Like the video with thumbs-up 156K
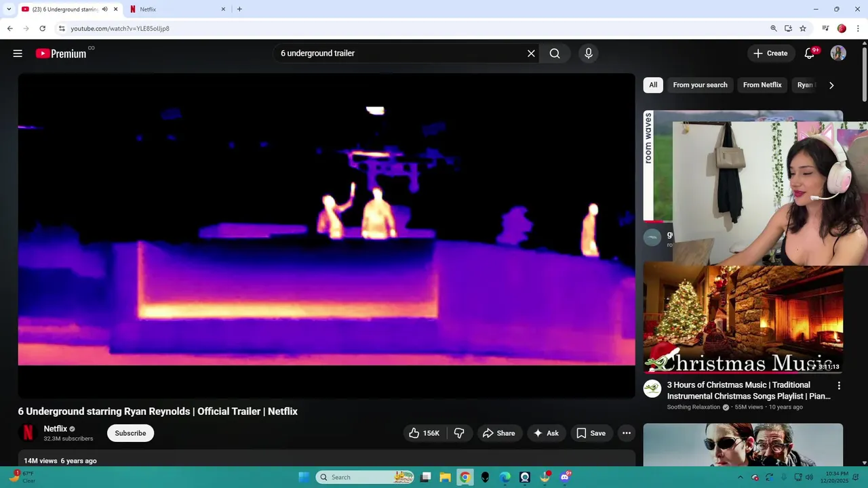The image size is (868, 488). [424, 433]
